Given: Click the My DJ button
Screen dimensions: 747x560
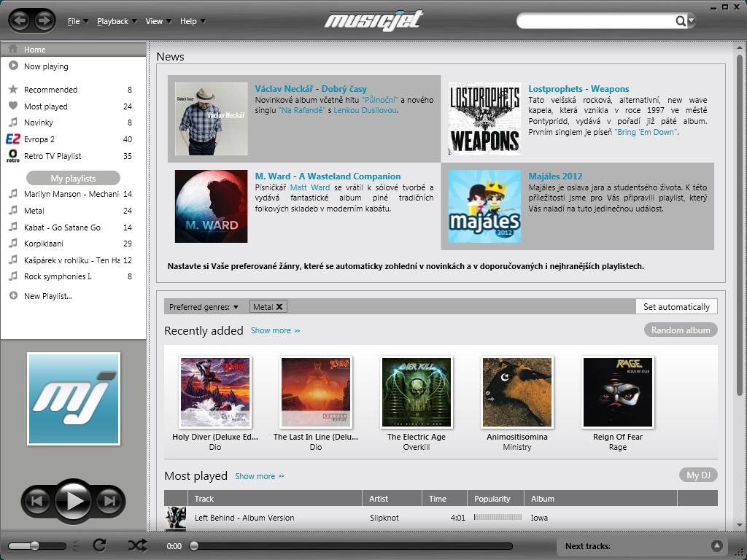Looking at the screenshot, I should click(698, 475).
